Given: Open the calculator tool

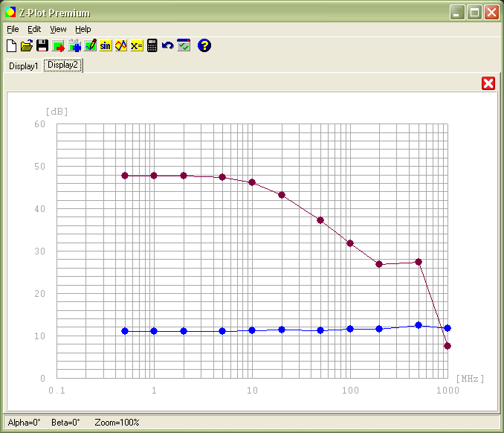Looking at the screenshot, I should click(x=152, y=46).
